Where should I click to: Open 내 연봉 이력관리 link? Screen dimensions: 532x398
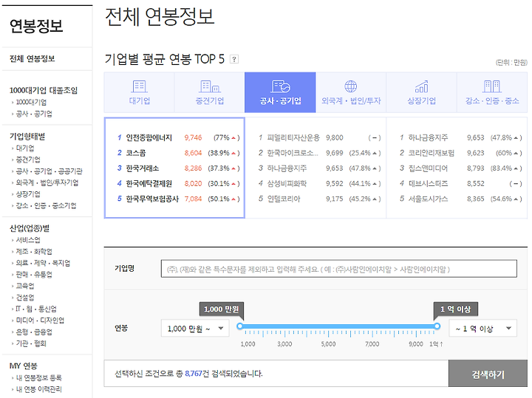click(x=39, y=389)
